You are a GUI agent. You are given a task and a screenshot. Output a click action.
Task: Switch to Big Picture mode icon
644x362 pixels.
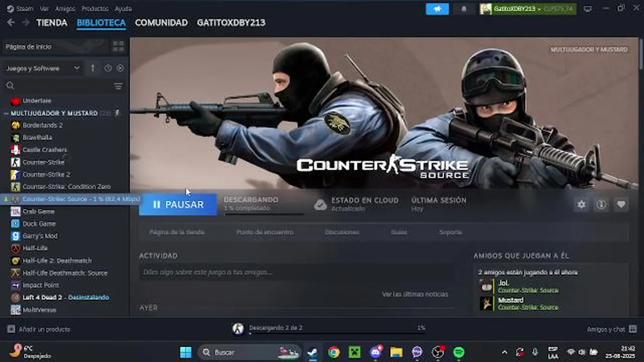click(587, 9)
